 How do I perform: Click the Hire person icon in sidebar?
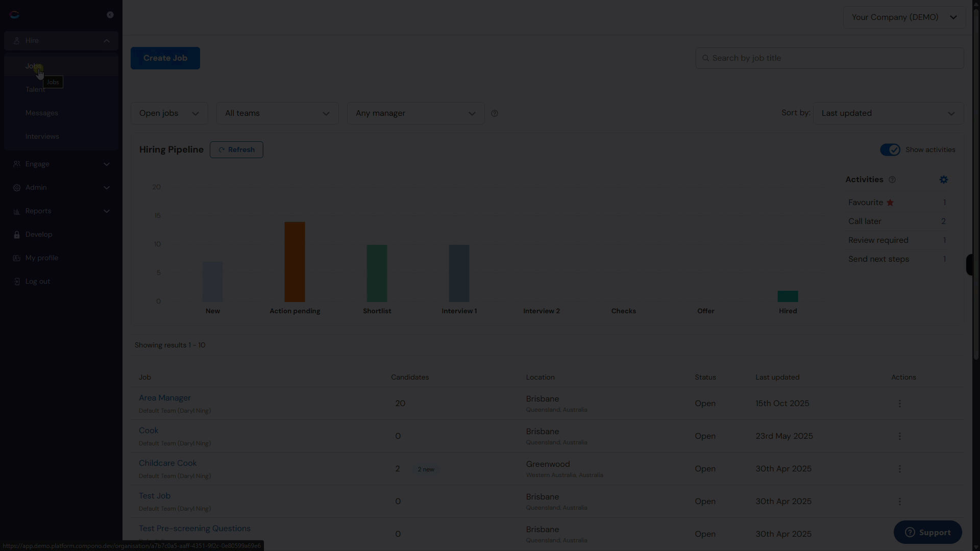point(17,41)
